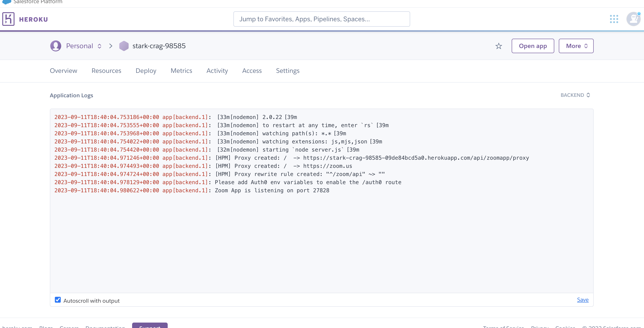The width and height of the screenshot is (644, 328).
Task: Click the Personal account avatar icon
Action: coord(56,46)
